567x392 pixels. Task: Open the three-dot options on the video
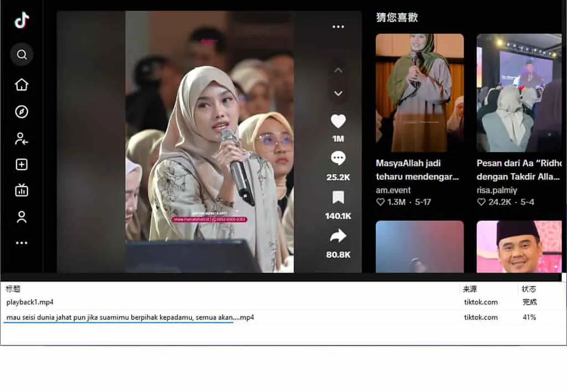[x=338, y=27]
